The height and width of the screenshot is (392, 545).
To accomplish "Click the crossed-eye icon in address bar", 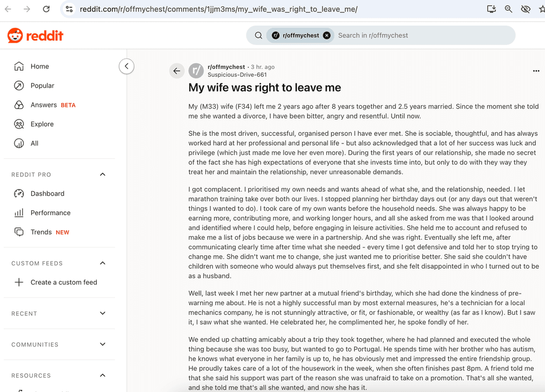I will click(x=526, y=9).
